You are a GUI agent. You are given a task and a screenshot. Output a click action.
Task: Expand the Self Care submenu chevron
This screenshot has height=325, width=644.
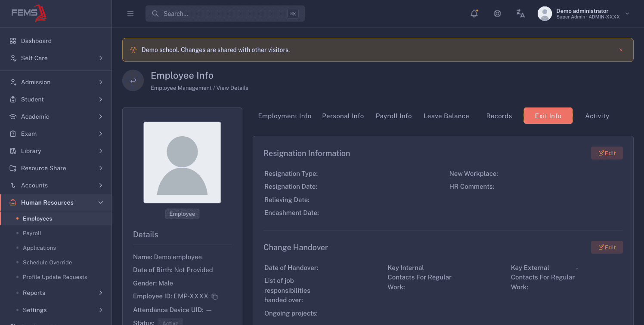(101, 58)
